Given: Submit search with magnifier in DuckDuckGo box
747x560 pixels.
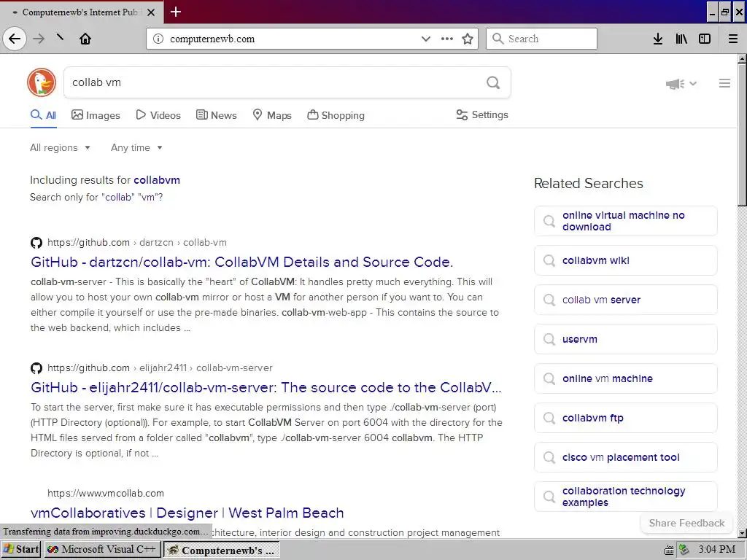Looking at the screenshot, I should tap(493, 83).
